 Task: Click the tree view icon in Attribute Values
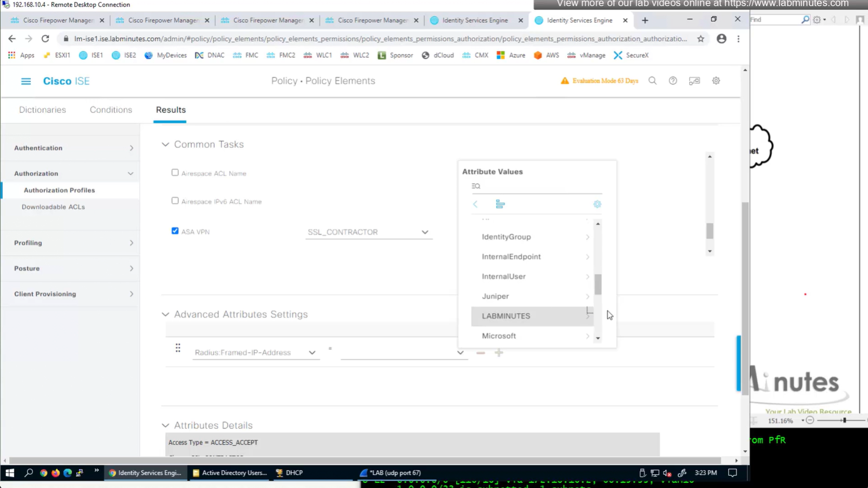click(x=500, y=204)
